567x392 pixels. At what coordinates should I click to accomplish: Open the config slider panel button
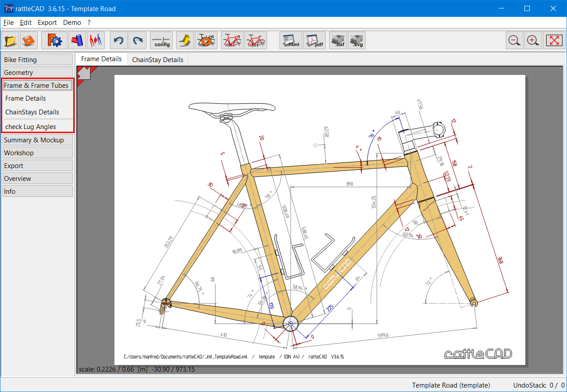161,40
